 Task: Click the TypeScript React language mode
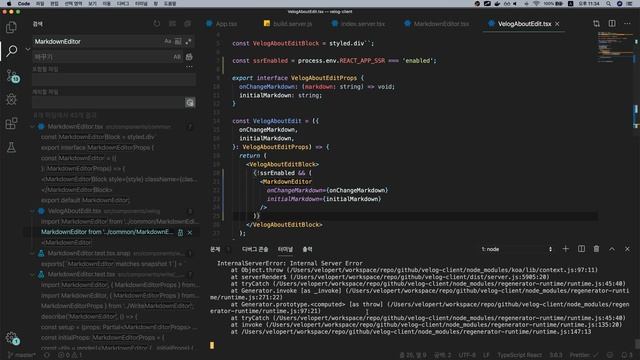coord(520,355)
